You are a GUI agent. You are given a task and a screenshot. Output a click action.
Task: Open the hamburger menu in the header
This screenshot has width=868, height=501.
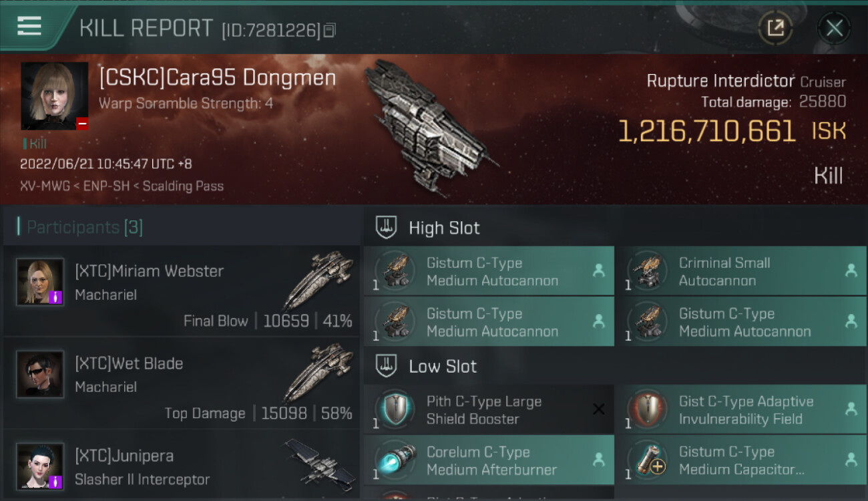[x=29, y=26]
